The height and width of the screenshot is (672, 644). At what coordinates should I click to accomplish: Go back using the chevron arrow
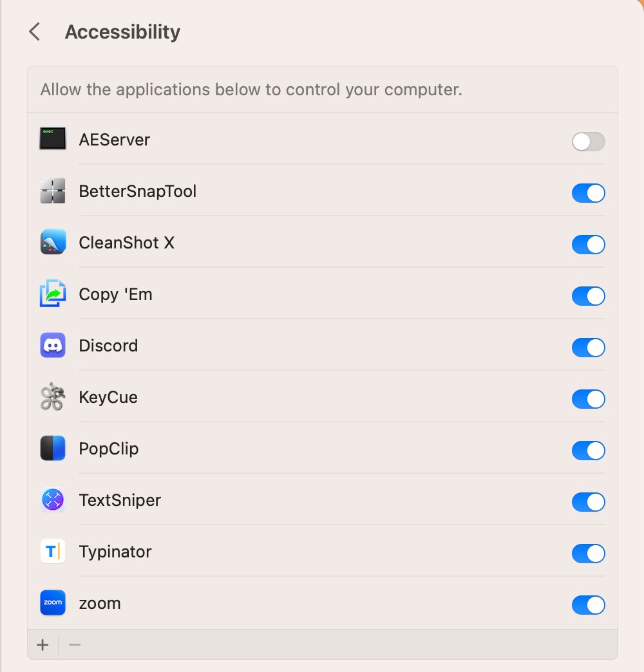(35, 32)
